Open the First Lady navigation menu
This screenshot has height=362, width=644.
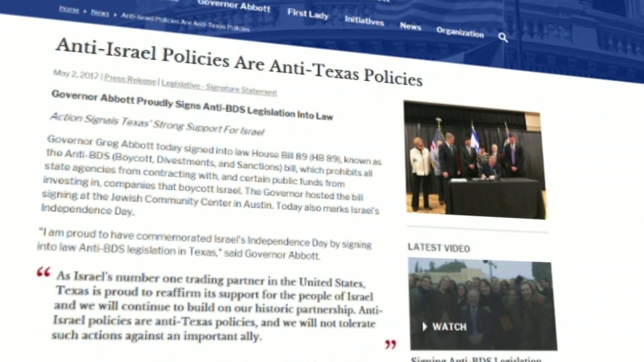click(x=308, y=14)
